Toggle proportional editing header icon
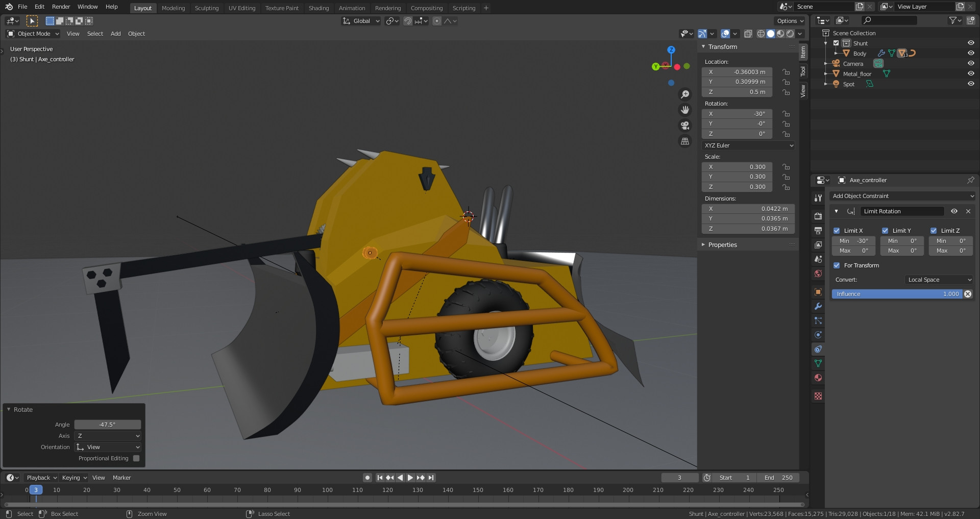This screenshot has width=980, height=519. (437, 21)
